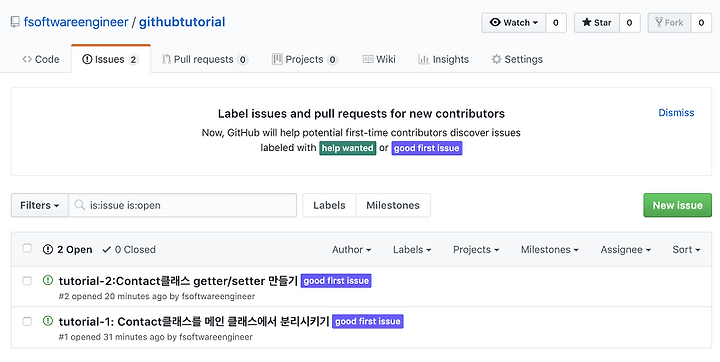Focus the is:issue is:open search field

coord(182,205)
